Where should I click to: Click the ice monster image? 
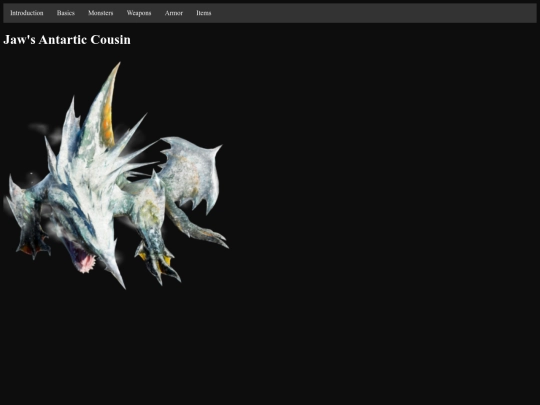point(117,175)
